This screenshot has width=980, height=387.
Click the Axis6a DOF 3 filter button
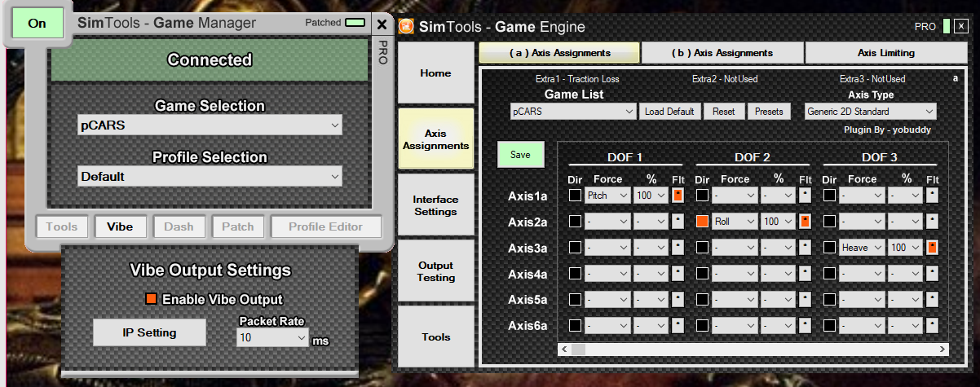pos(932,326)
